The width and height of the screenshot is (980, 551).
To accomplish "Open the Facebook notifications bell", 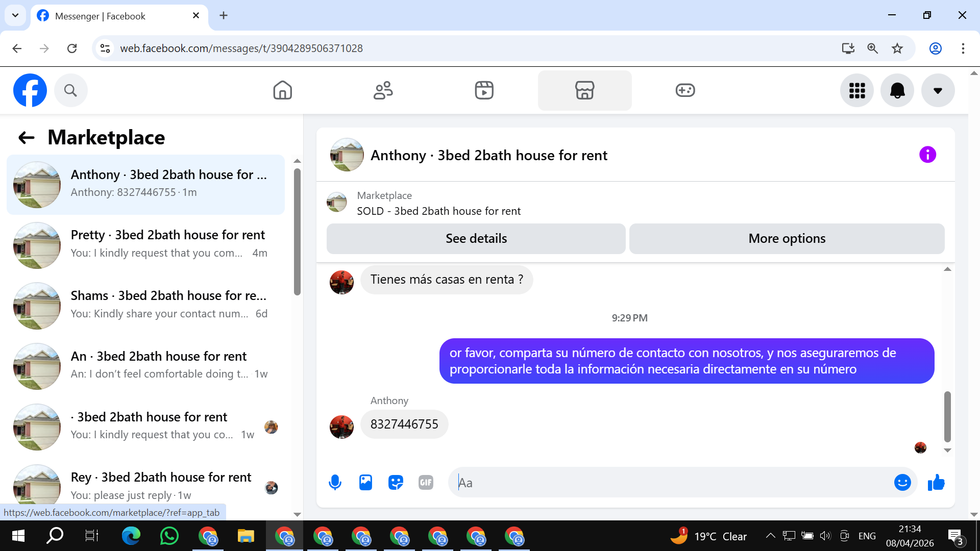I will click(897, 90).
